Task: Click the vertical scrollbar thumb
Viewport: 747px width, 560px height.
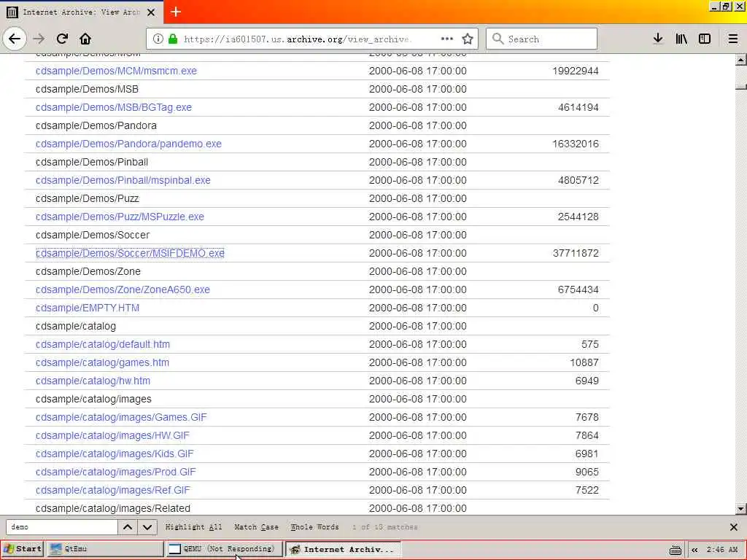Action: (740, 87)
